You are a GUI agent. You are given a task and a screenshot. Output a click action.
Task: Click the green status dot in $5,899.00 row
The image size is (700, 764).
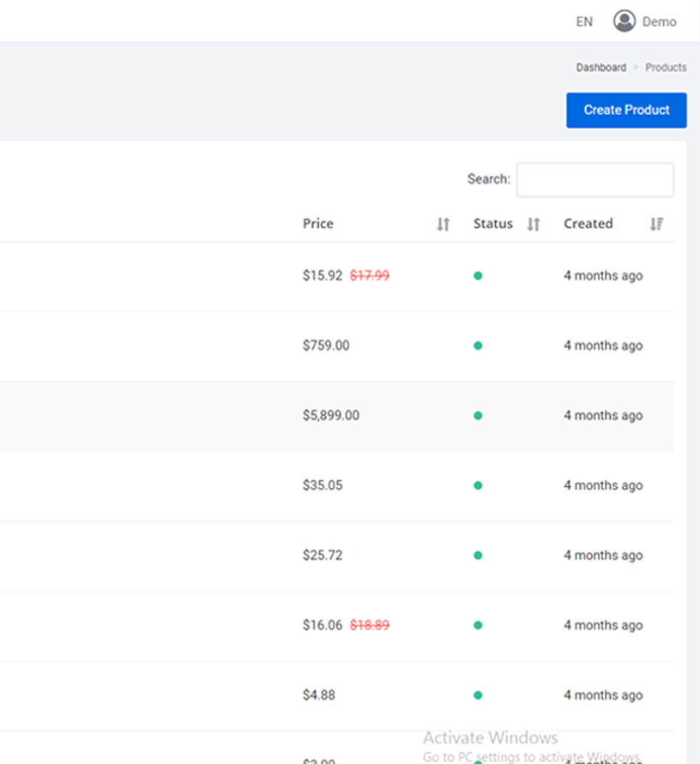click(x=478, y=416)
